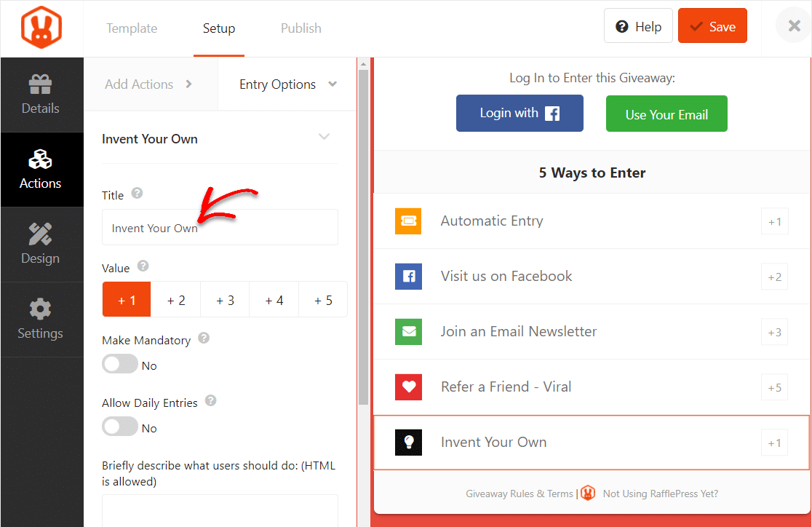
Task: Open Giveaway Rules & Terms link
Action: pos(520,494)
